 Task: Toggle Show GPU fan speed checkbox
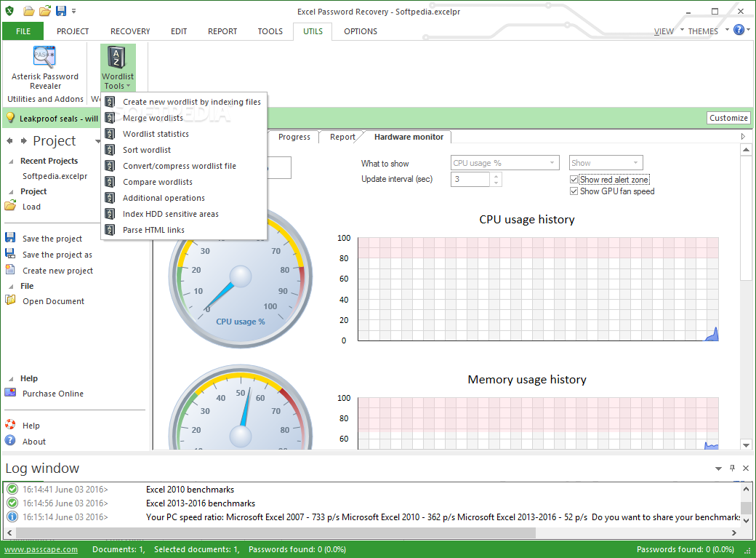point(574,191)
